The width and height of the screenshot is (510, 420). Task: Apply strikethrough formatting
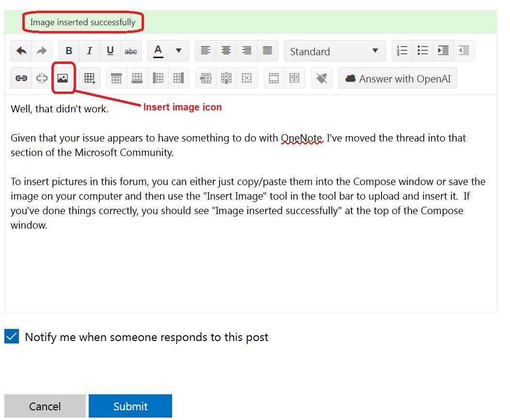coord(131,51)
